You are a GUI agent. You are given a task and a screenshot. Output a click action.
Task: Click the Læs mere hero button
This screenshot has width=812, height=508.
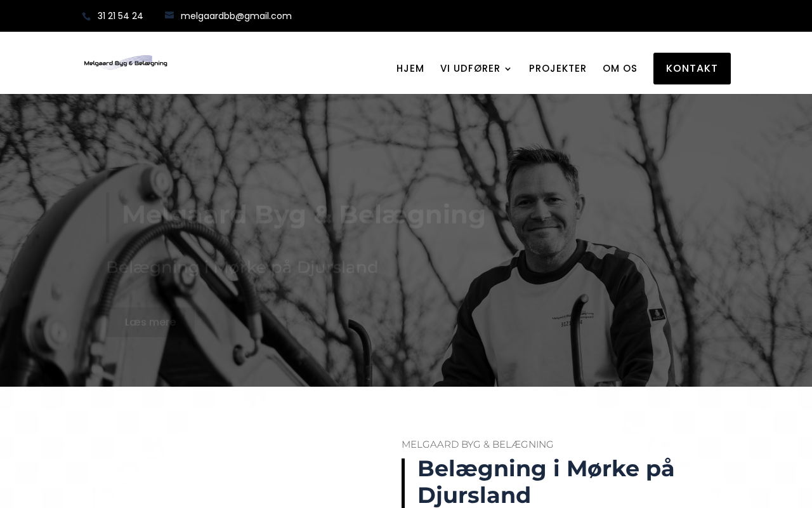tap(150, 322)
